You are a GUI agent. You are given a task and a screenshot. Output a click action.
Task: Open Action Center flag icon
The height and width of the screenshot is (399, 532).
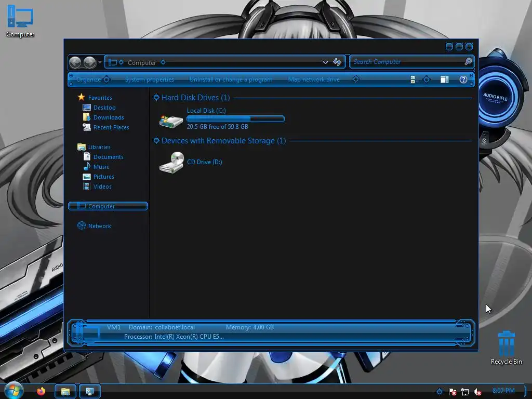[453, 392]
